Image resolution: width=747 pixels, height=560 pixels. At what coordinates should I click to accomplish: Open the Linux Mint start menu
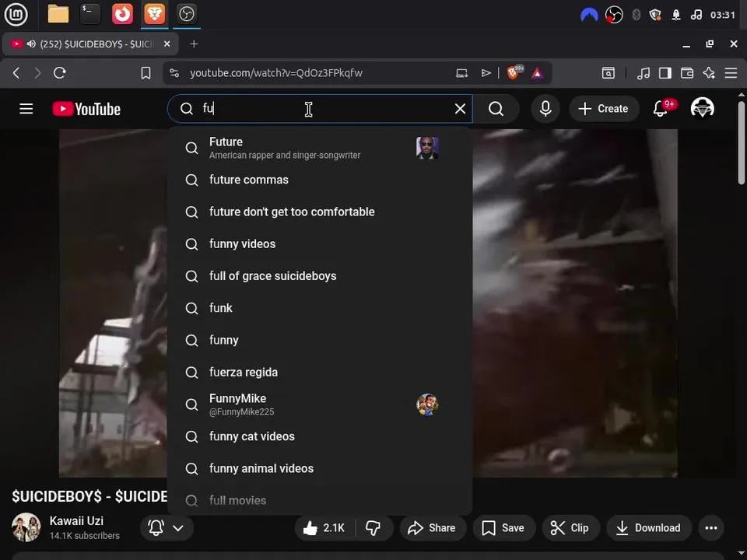[x=16, y=14]
